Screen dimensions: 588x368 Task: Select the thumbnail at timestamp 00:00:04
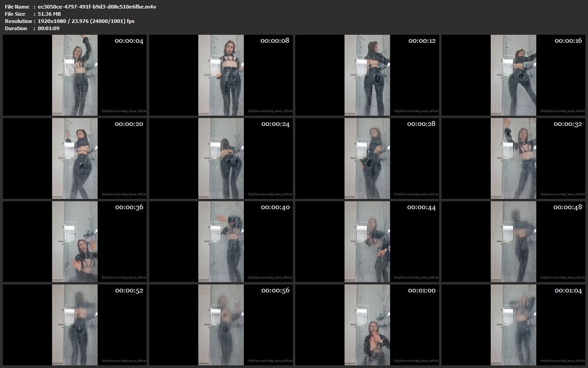(x=75, y=75)
